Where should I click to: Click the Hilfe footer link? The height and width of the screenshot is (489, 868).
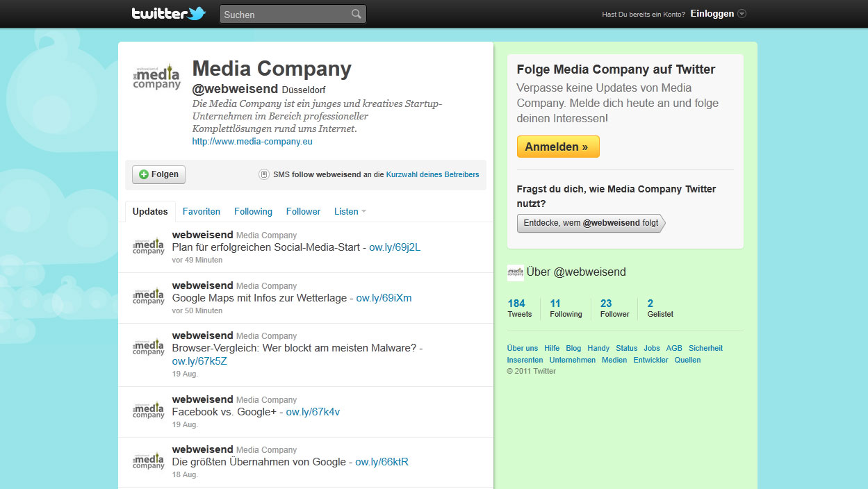pos(552,348)
